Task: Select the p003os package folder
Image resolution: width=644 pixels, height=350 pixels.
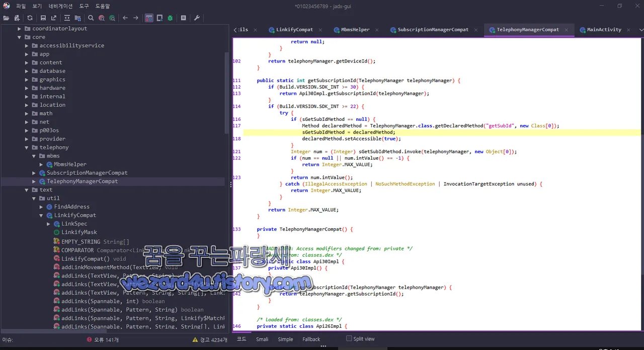Action: [x=49, y=130]
